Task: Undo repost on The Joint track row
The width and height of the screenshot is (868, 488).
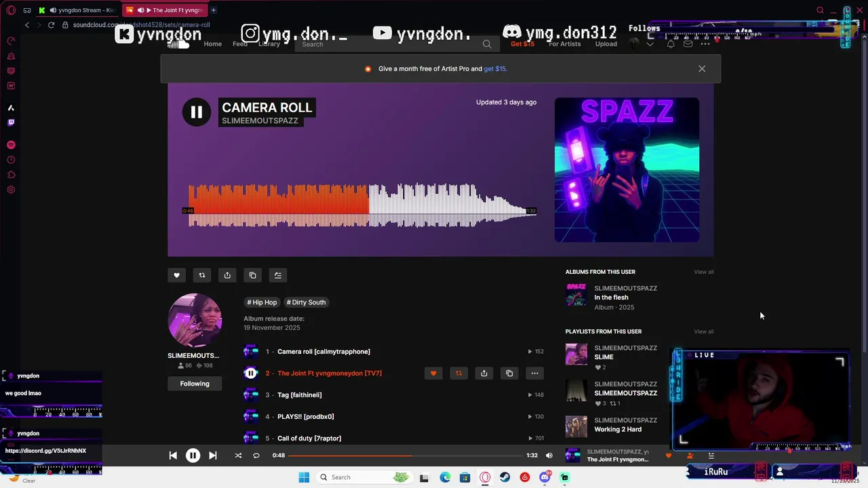Action: 458,373
